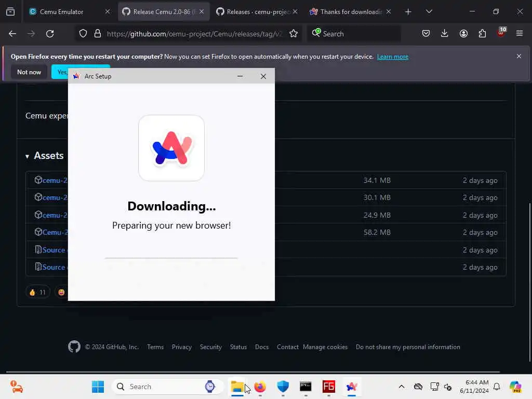
Task: Open the red FG app on taskbar
Action: pyautogui.click(x=329, y=387)
